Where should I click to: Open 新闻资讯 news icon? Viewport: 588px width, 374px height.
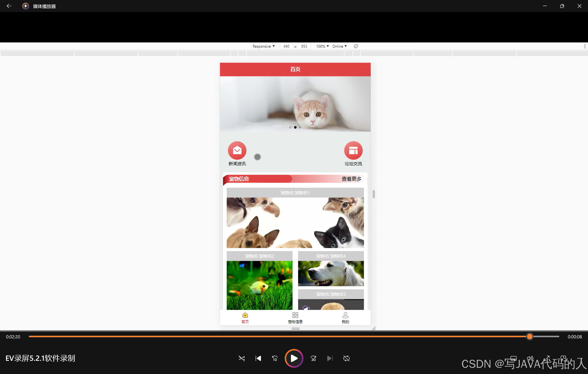pyautogui.click(x=237, y=150)
